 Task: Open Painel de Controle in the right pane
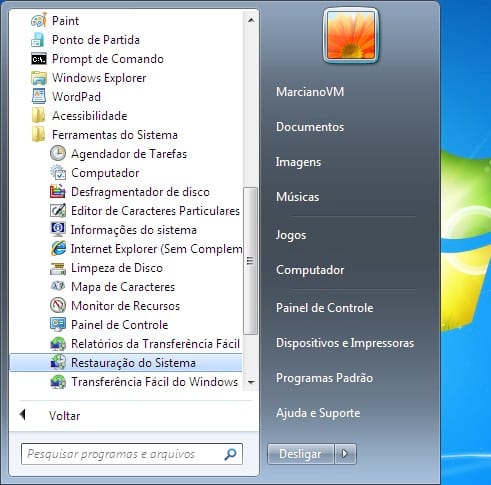325,308
